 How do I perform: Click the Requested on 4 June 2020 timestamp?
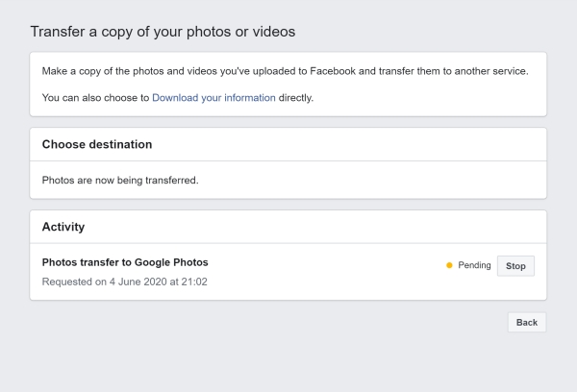coord(125,282)
